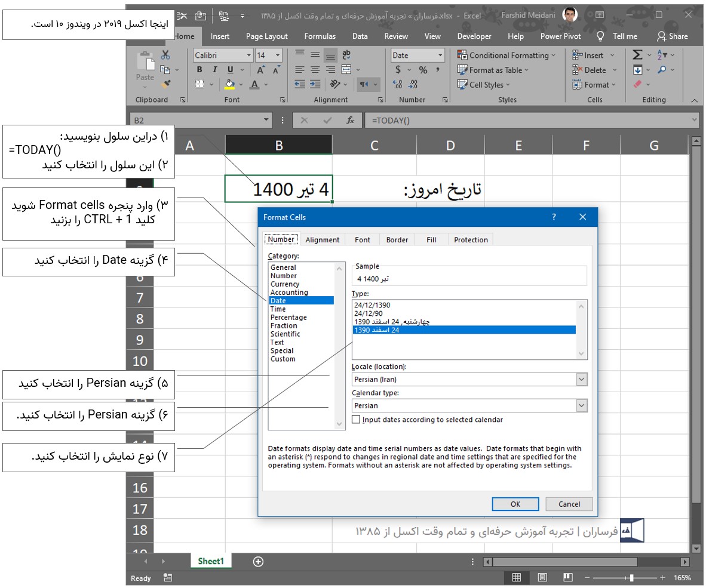Center align cell text horizontally
The image size is (706, 588).
315,70
